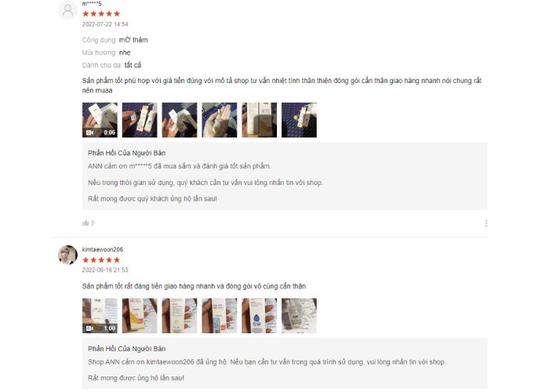549x392 pixels.
Task: Open fifth image thumbnail in first review
Action: [x=260, y=120]
